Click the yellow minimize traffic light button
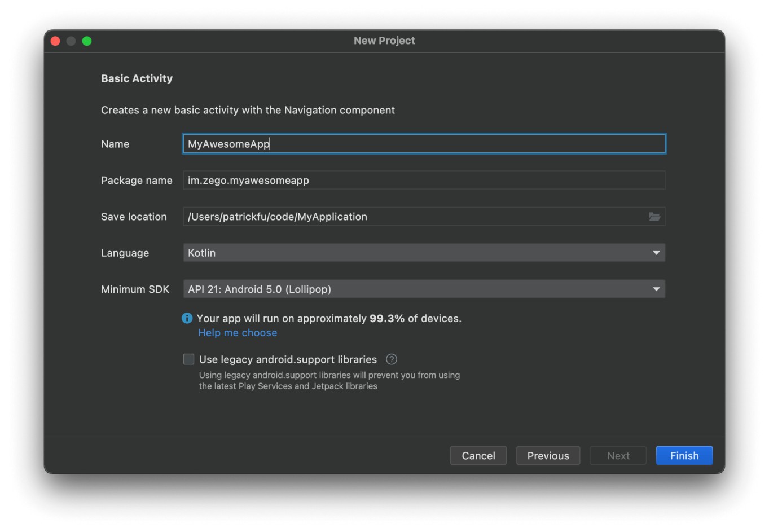 point(71,41)
